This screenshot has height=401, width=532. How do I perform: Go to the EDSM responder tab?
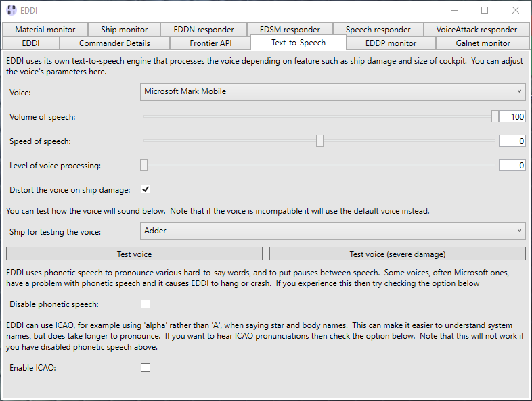point(290,30)
